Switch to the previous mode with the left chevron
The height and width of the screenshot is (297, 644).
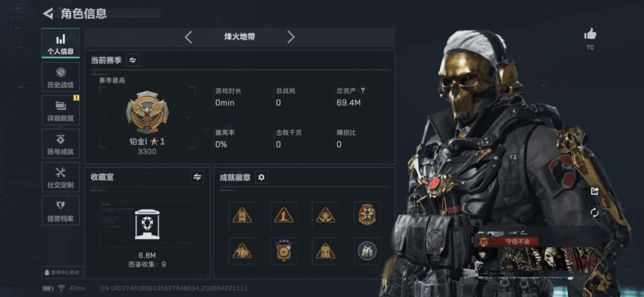pyautogui.click(x=188, y=37)
